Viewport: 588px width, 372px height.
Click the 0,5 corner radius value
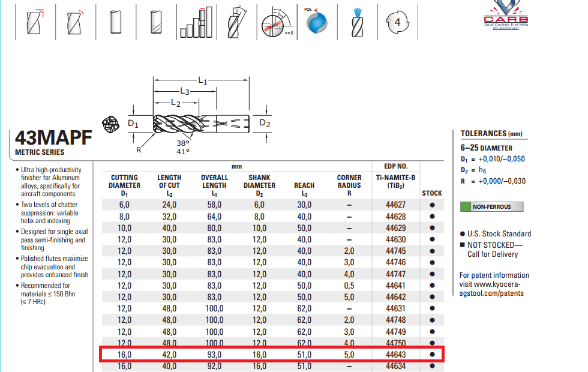click(349, 286)
